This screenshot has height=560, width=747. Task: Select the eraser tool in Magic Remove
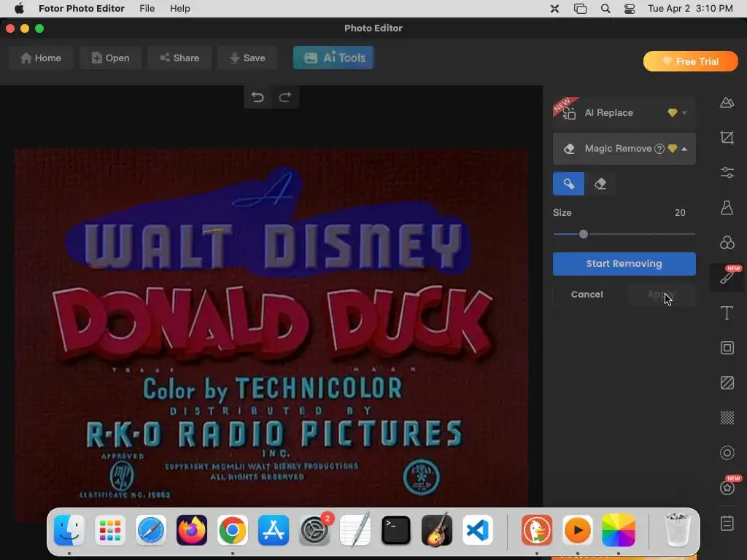click(600, 184)
